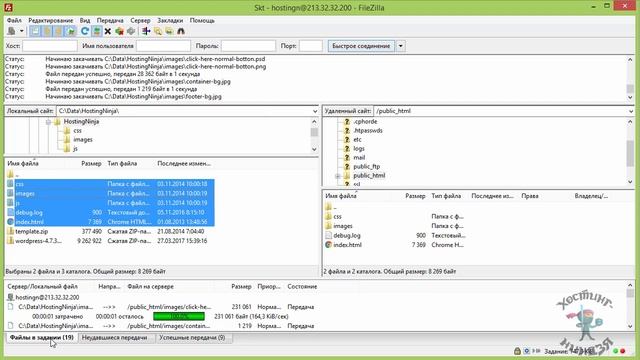
Task: Sort local files by Тип файла column
Action: 122,164
